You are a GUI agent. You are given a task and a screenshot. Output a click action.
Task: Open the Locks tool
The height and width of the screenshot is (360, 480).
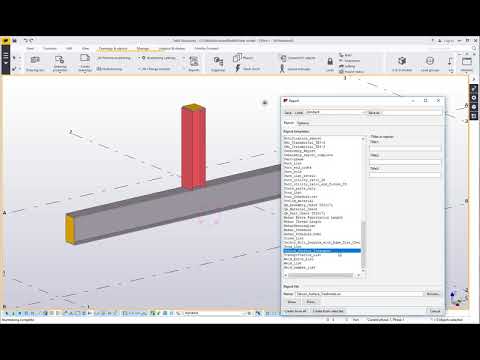click(x=330, y=64)
